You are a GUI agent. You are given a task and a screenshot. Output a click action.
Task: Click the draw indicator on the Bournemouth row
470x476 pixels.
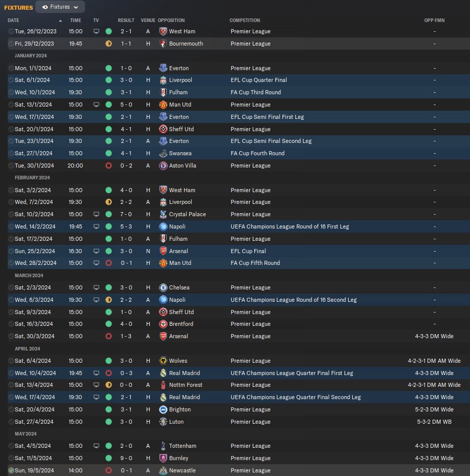(x=108, y=44)
